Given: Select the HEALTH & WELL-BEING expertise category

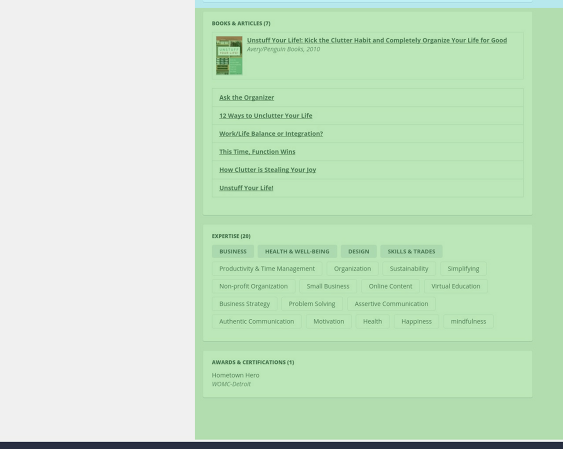Looking at the screenshot, I should click(x=297, y=251).
